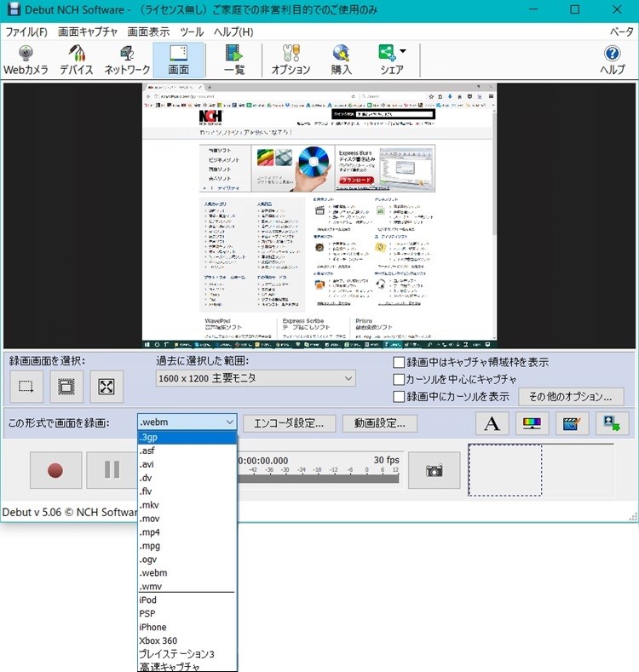Pick .mp4 in the format list
The image size is (639, 672).
(187, 532)
